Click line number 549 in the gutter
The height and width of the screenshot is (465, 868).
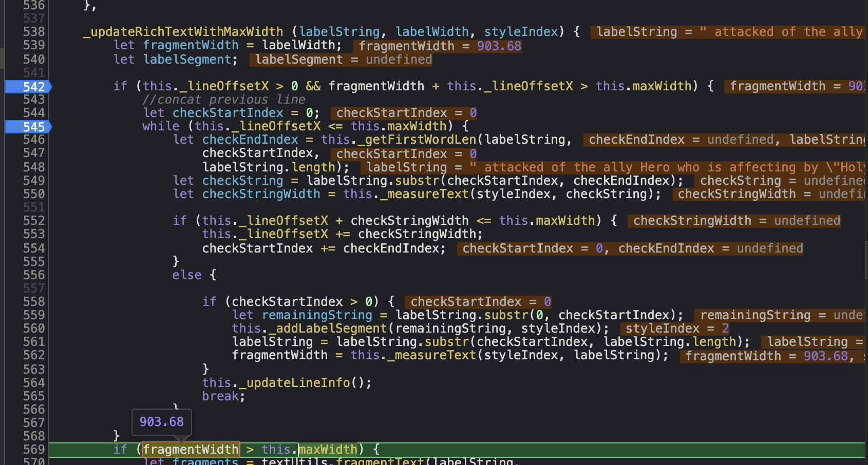[x=34, y=181]
